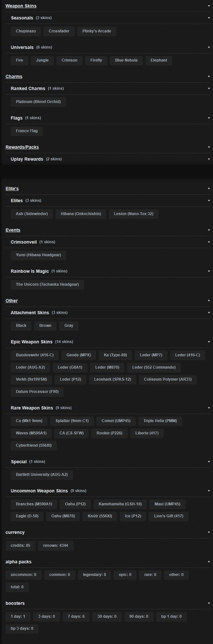Select the Chupinazo seasonal skin tag
This screenshot has height=644, width=213.
click(x=26, y=31)
